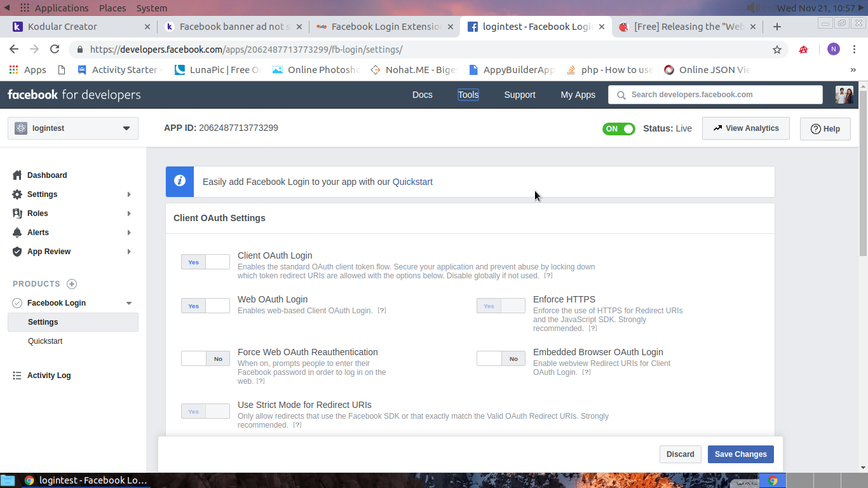Viewport: 868px width, 488px height.
Task: Toggle the Enforce HTTPS switch
Action: pos(501,306)
